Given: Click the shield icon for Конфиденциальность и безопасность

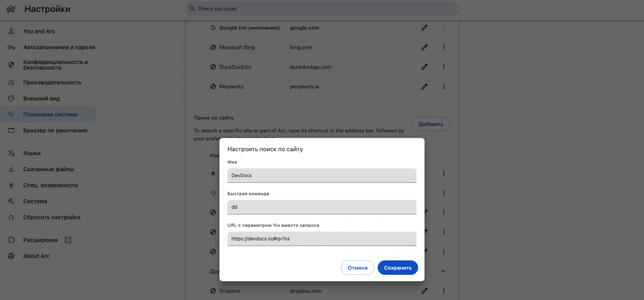Looking at the screenshot, I should tap(11, 65).
